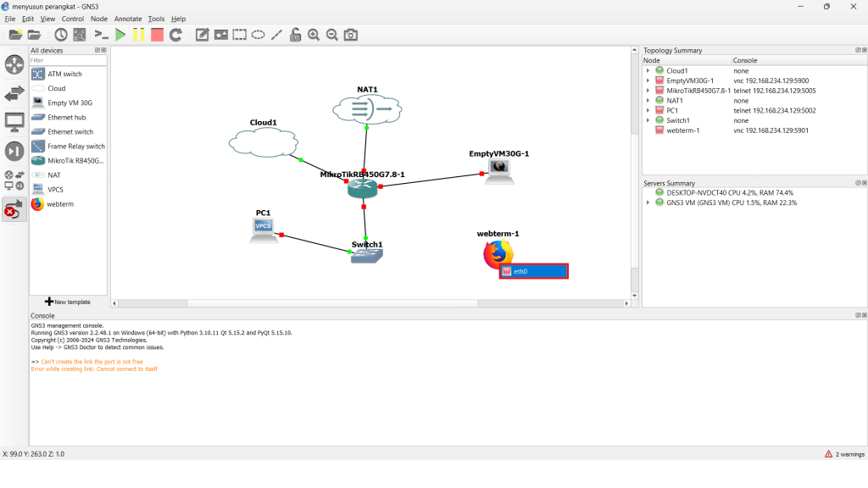868x488 pixels.
Task: Click the yellow Suspend all nodes icon
Action: point(138,35)
